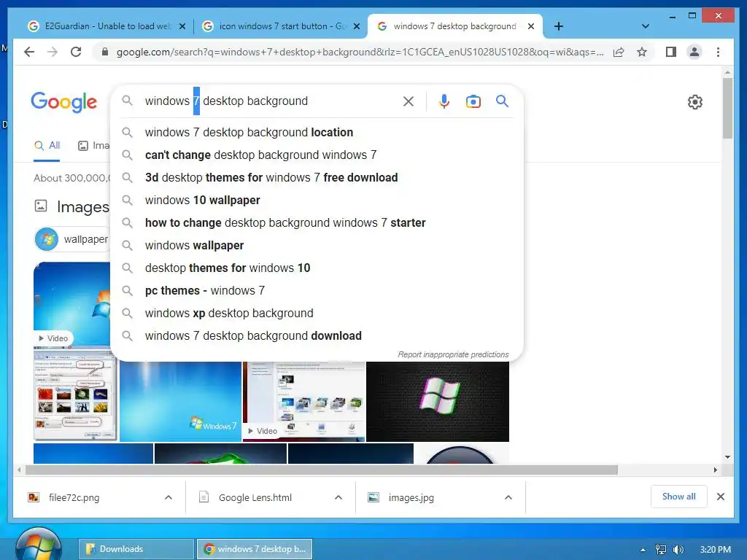Screen dimensions: 747x560
Task: Reload the current page
Action: pyautogui.click(x=76, y=52)
